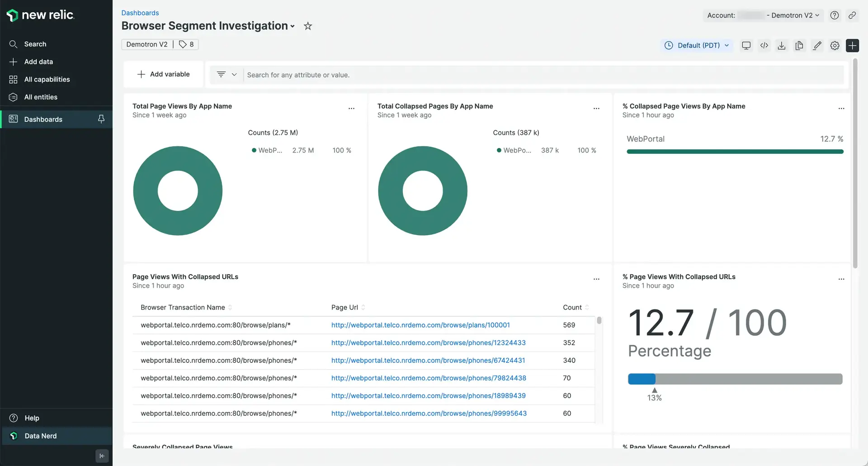Image resolution: width=868 pixels, height=466 pixels.
Task: Open dashboard settings via the gear icon
Action: [835, 45]
